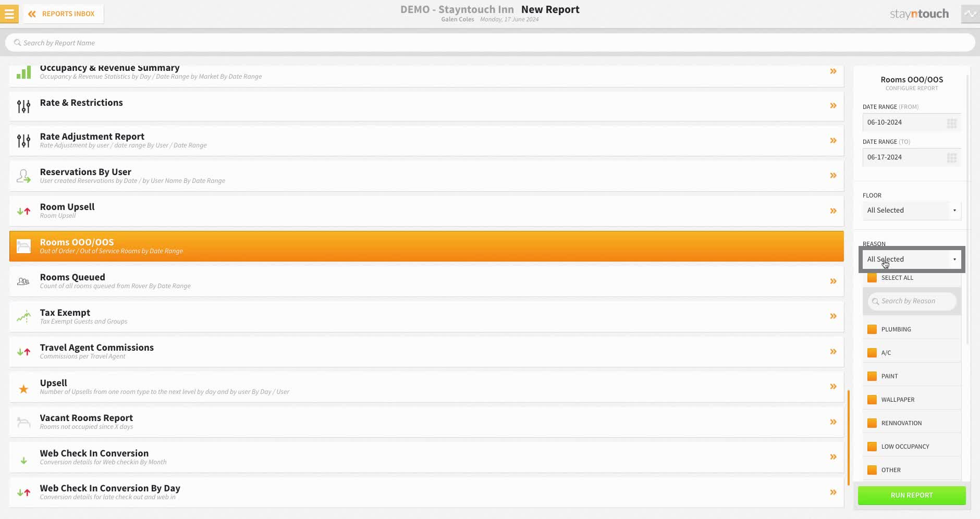The width and height of the screenshot is (980, 519).
Task: Click the Travel Agent Commissions arrows icon
Action: tap(23, 352)
